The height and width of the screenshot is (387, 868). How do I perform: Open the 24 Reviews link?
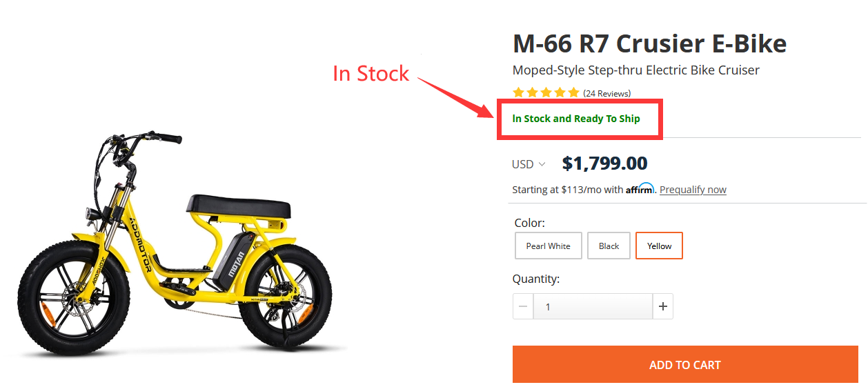point(607,93)
